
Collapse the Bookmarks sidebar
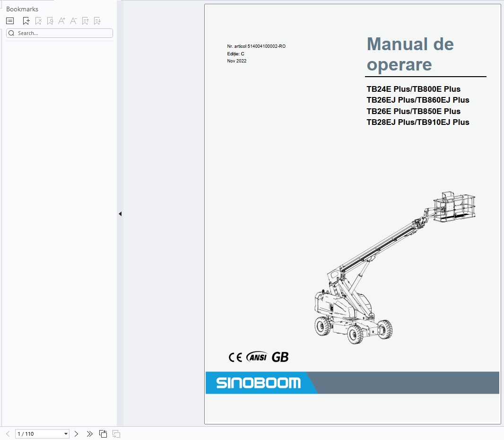[x=120, y=214]
